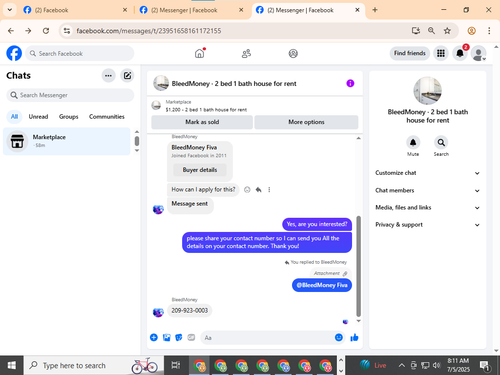Image resolution: width=500 pixels, height=375 pixels.
Task: Open a new browser tab
Action: pos(375,10)
